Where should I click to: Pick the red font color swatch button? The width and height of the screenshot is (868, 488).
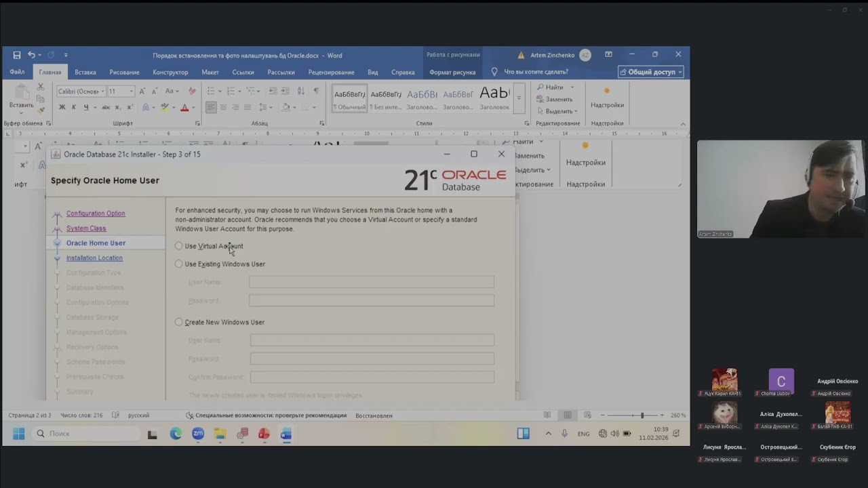(x=184, y=107)
